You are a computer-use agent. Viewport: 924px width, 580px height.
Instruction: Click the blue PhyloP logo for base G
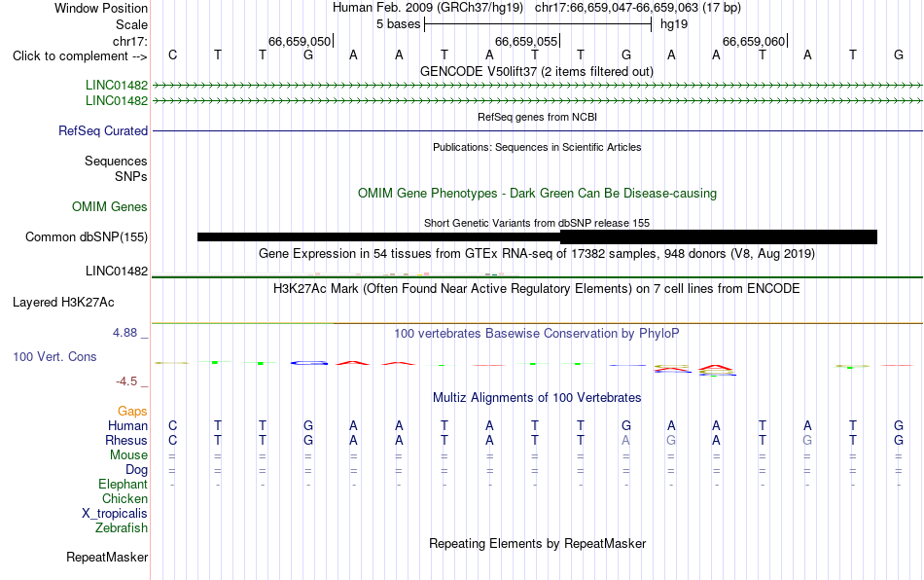point(308,363)
